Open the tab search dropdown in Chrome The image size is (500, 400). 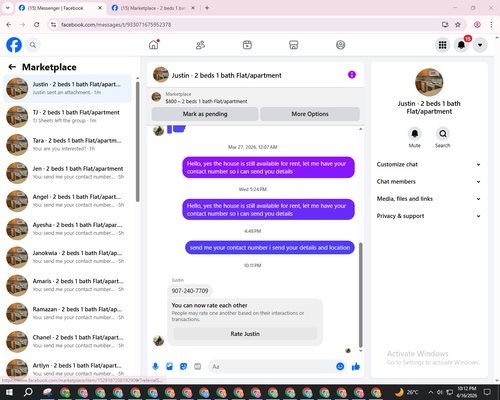pos(8,8)
